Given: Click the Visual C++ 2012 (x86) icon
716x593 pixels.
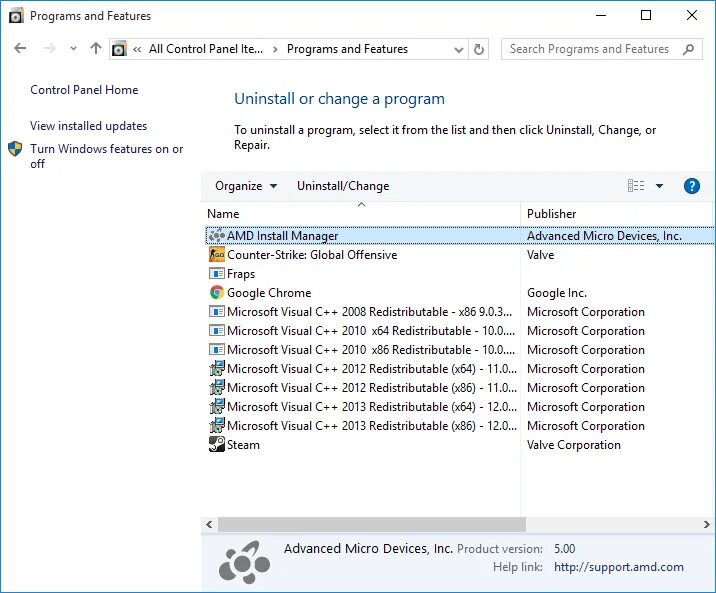Looking at the screenshot, I should [x=217, y=388].
